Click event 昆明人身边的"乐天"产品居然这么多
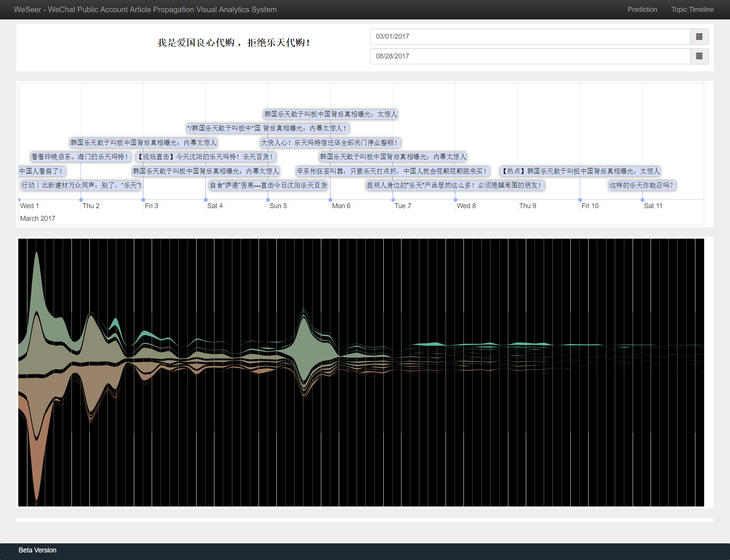 click(454, 185)
